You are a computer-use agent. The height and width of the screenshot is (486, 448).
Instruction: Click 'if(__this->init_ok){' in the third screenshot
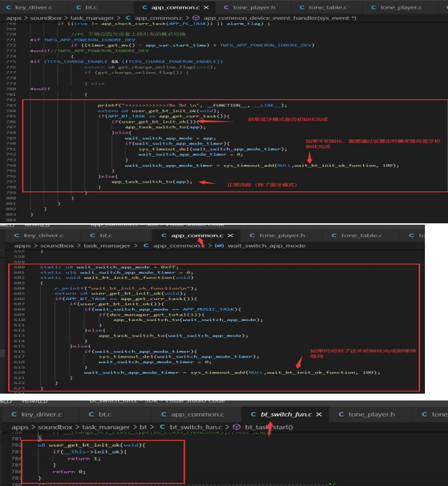(90, 452)
